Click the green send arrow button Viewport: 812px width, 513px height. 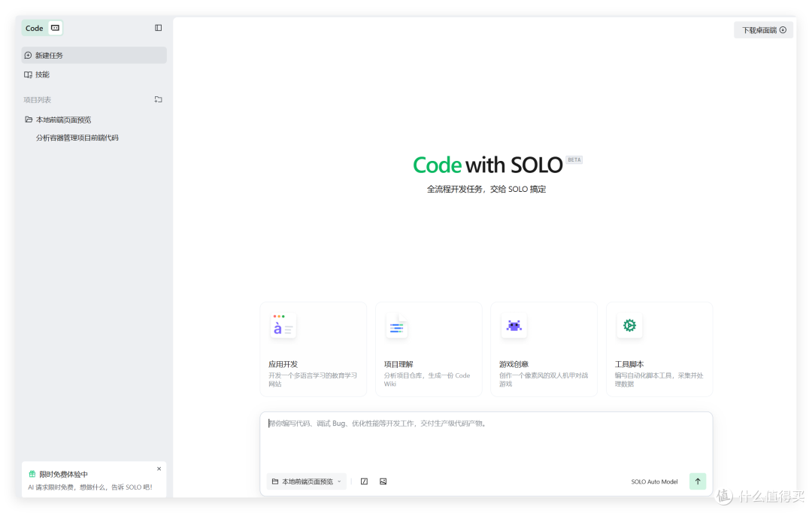[698, 481]
